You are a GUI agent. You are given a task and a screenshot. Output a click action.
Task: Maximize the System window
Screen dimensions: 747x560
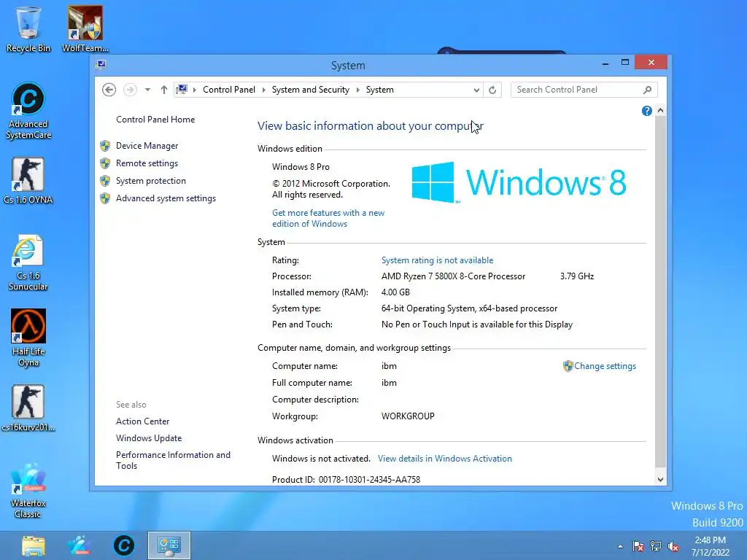(625, 63)
